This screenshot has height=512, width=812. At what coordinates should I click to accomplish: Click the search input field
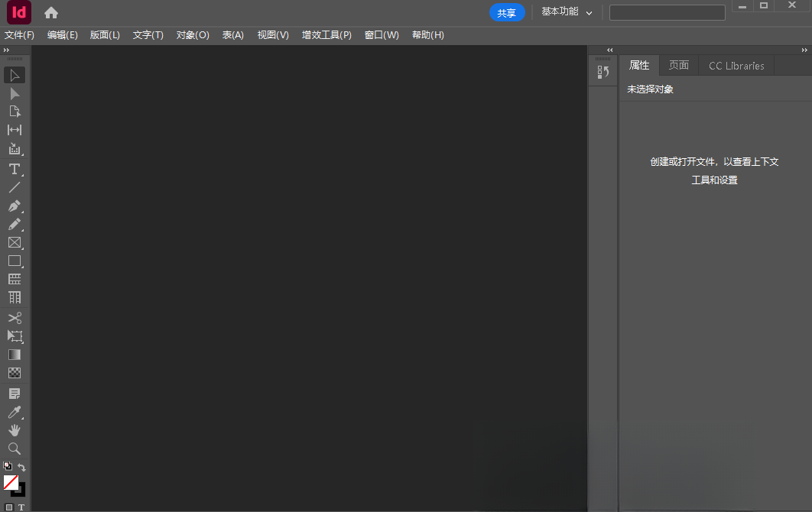click(x=667, y=12)
